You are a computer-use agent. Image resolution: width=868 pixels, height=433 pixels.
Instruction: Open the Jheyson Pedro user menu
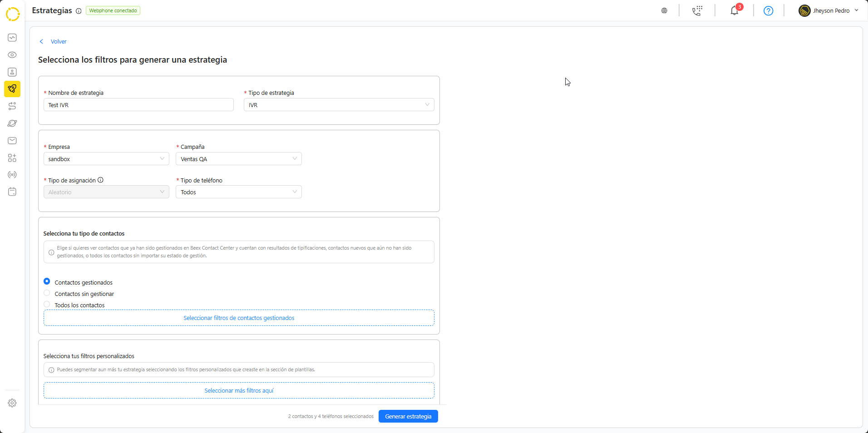click(829, 10)
